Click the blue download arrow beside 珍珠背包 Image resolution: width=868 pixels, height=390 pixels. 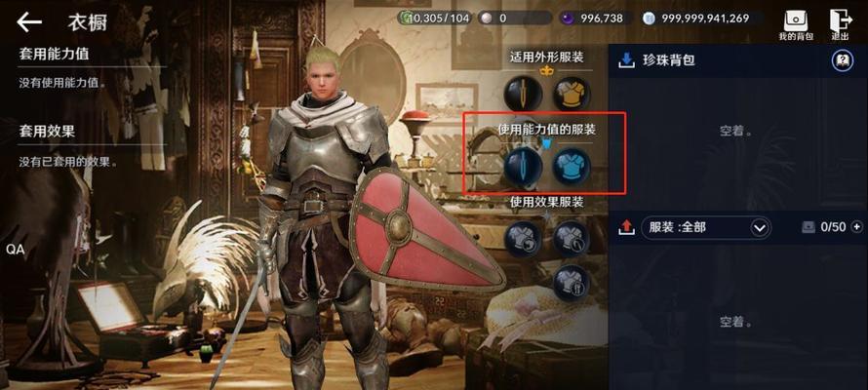point(626,59)
